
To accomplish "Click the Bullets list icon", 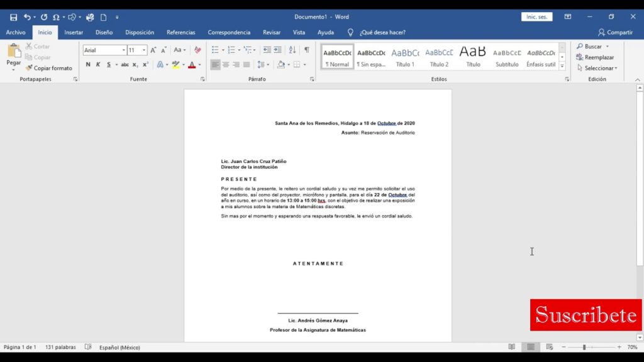I will coord(215,50).
